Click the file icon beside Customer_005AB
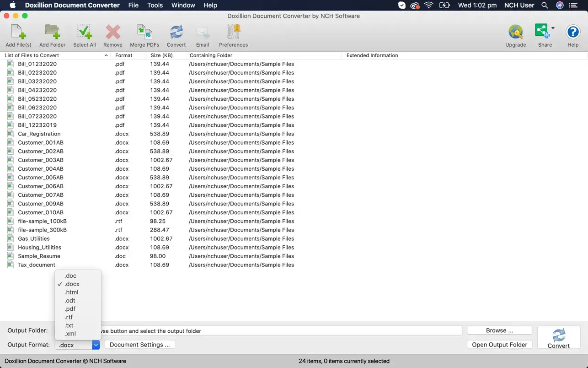The image size is (588, 368). 11,177
